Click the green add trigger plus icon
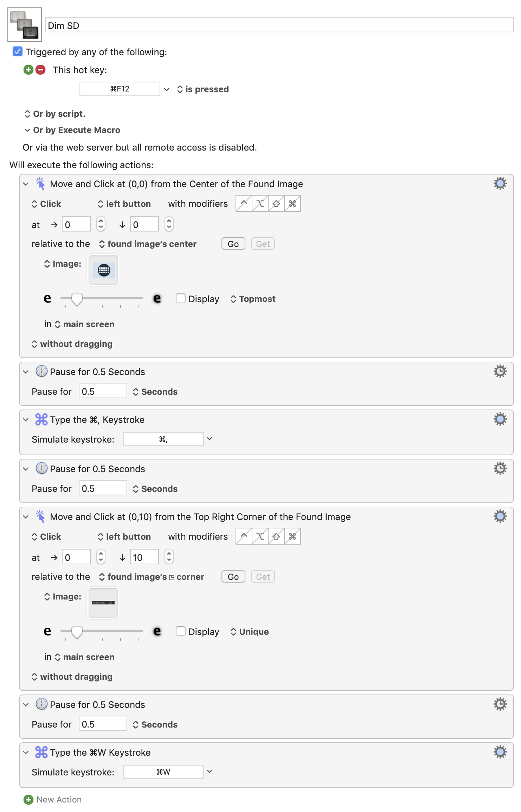The width and height of the screenshot is (521, 812). click(28, 70)
